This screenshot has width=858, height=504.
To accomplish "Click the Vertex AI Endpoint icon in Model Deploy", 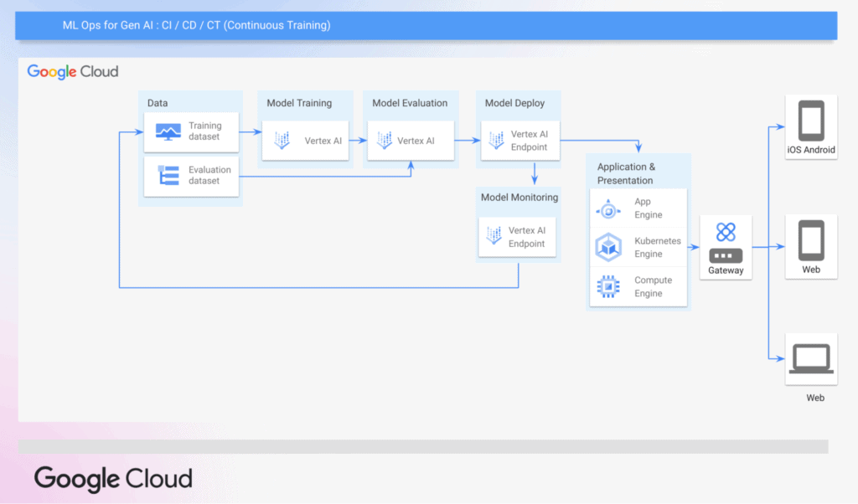I will (496, 141).
